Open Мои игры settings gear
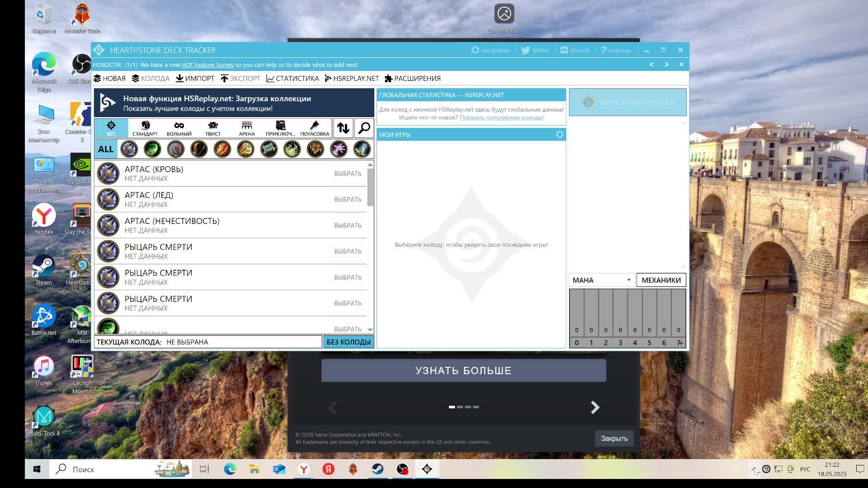This screenshot has height=488, width=868. 560,135
